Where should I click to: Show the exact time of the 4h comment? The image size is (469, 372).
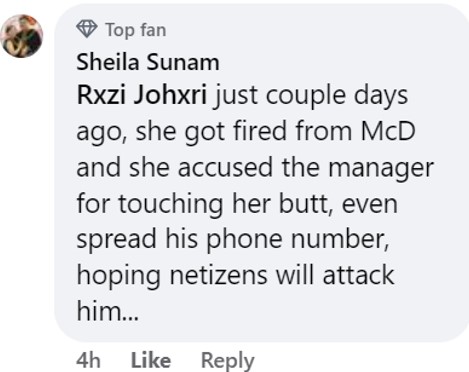pyautogui.click(x=88, y=360)
